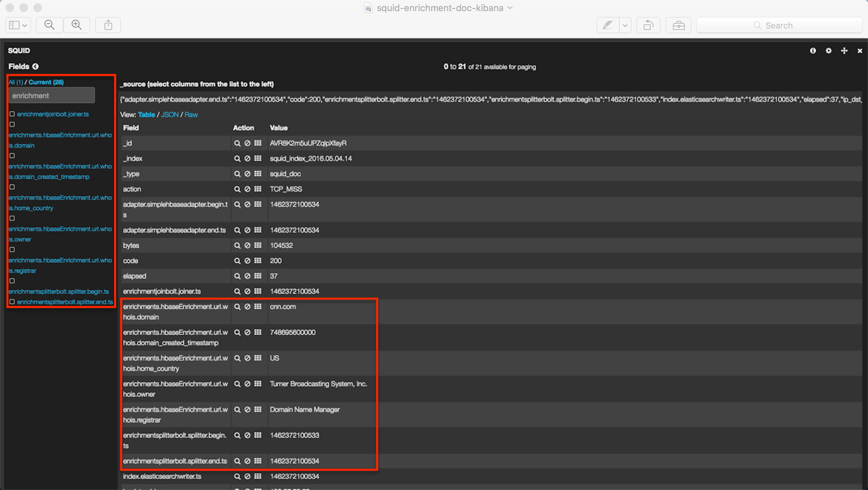Open the SQUID panel settings gear
The image size is (868, 490).
click(x=829, y=51)
